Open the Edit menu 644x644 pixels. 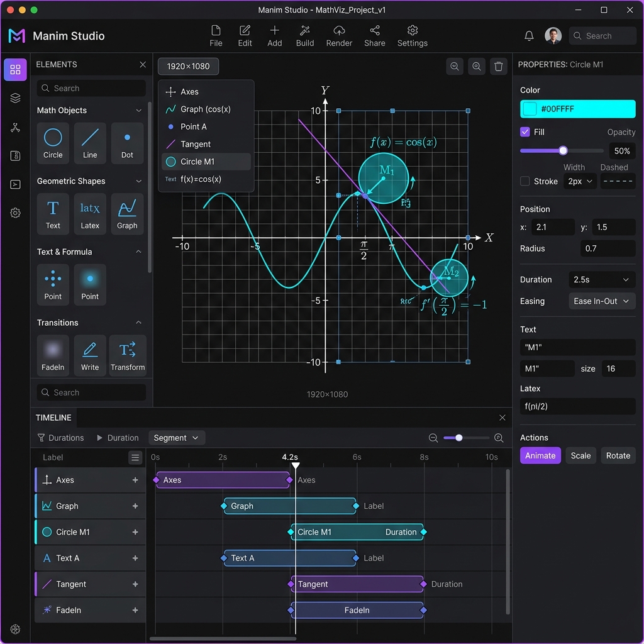[245, 36]
